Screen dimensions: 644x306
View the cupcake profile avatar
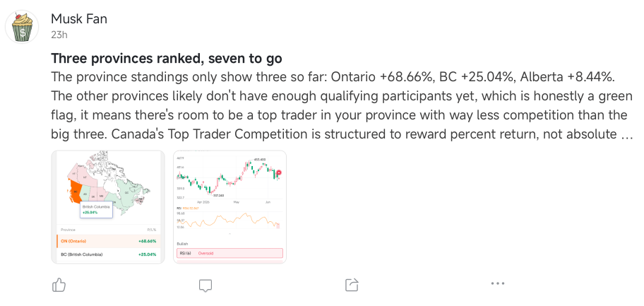tap(22, 27)
